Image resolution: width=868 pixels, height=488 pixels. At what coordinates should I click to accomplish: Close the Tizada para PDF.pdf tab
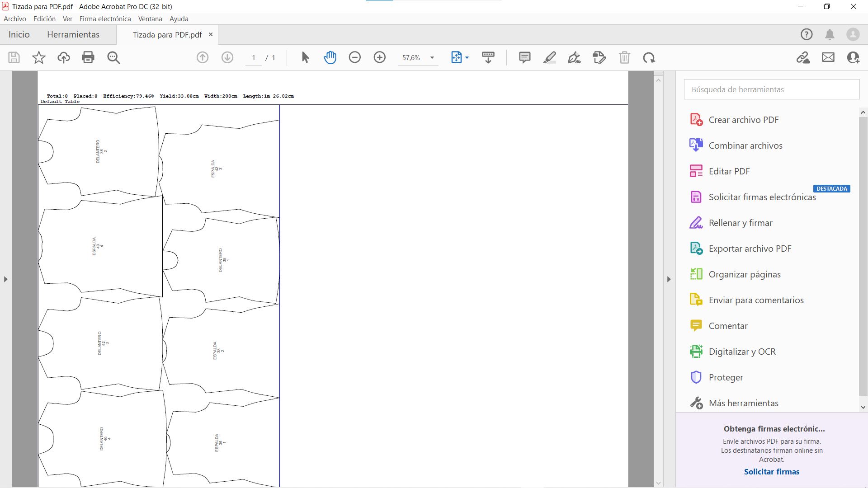(211, 34)
